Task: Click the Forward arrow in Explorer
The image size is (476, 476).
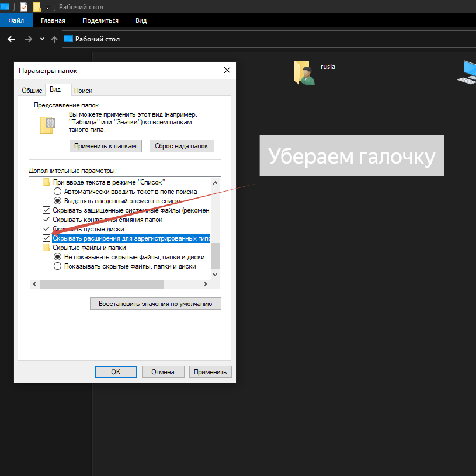Action: point(28,39)
